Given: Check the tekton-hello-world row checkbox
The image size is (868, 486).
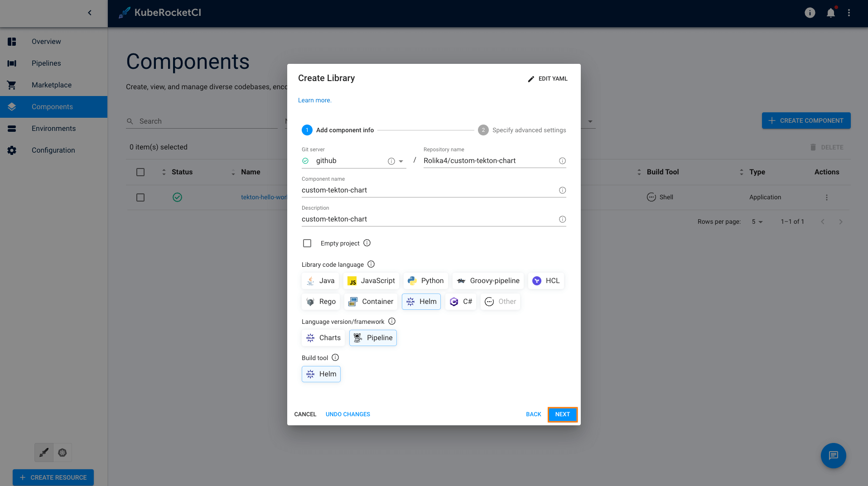Looking at the screenshot, I should coord(140,197).
